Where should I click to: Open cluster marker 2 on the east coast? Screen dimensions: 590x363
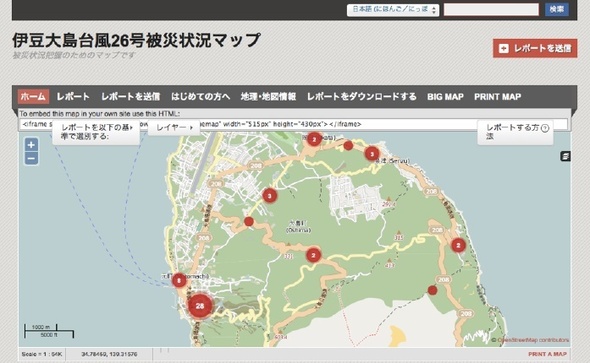coord(458,246)
